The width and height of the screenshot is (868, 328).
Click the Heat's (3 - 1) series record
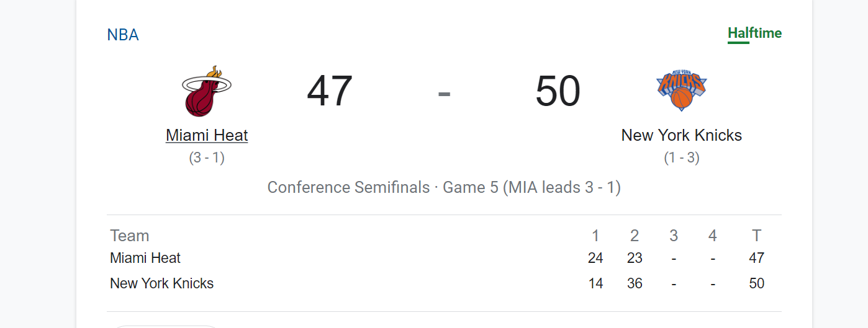207,158
